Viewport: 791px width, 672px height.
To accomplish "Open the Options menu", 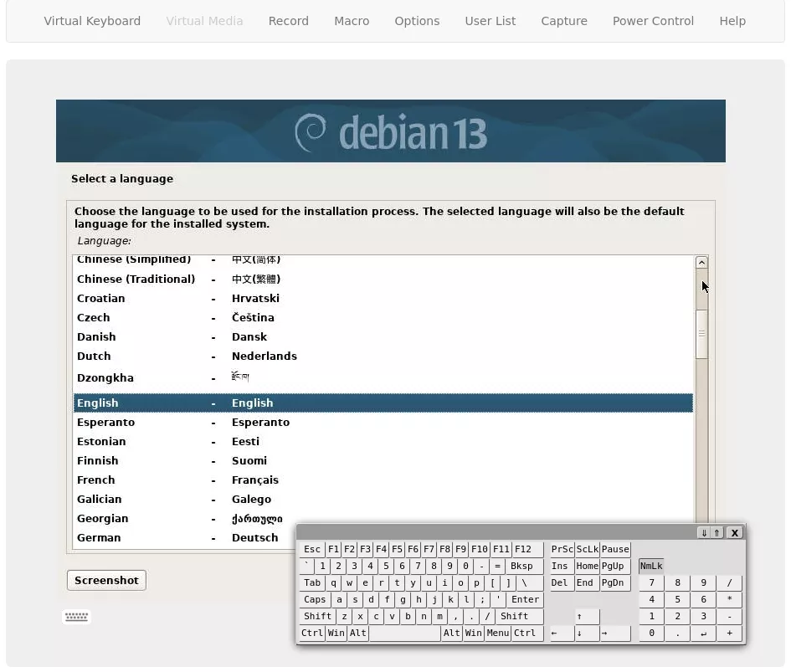I will (x=417, y=21).
